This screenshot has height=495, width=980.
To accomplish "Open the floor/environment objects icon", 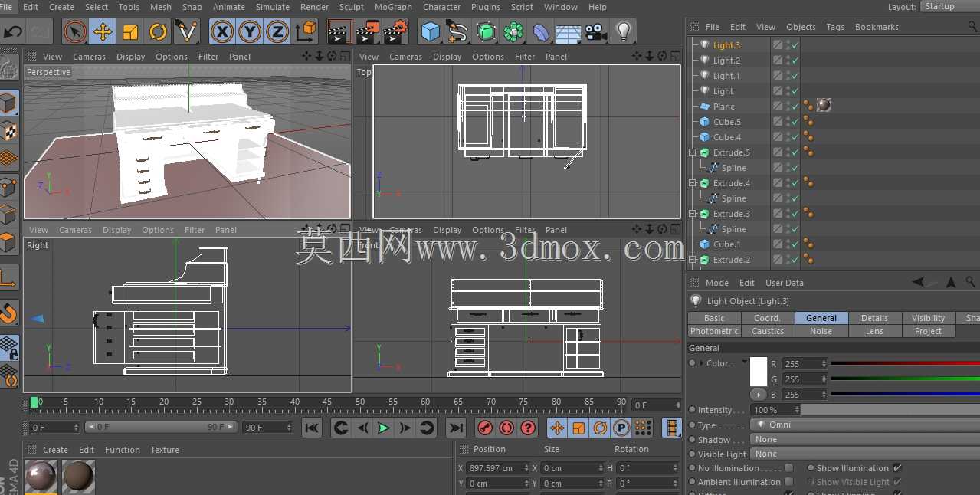I will coord(569,31).
